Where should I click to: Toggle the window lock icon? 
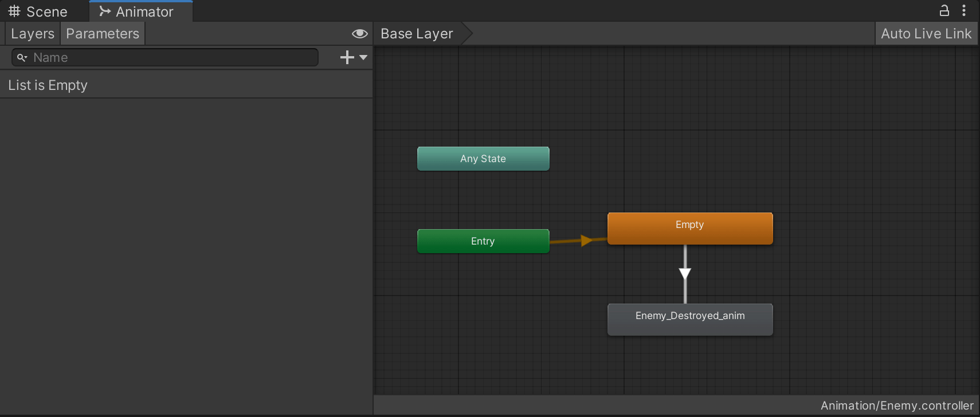944,10
